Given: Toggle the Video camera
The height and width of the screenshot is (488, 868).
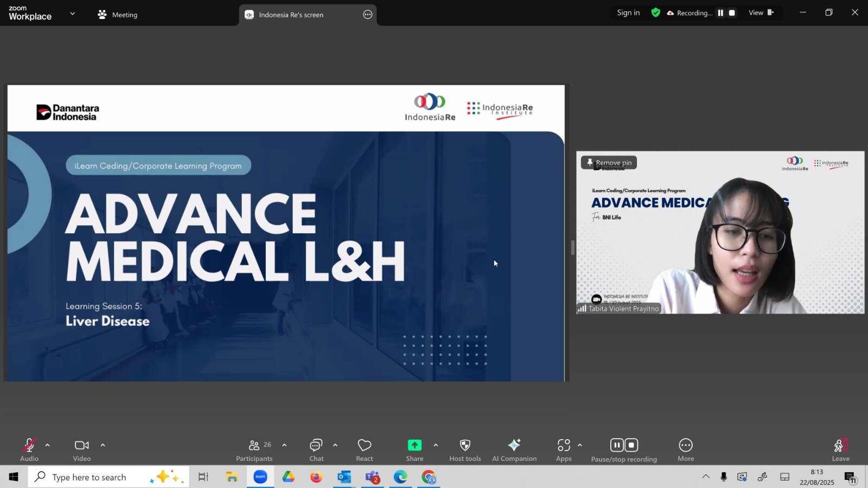Looking at the screenshot, I should (x=82, y=450).
